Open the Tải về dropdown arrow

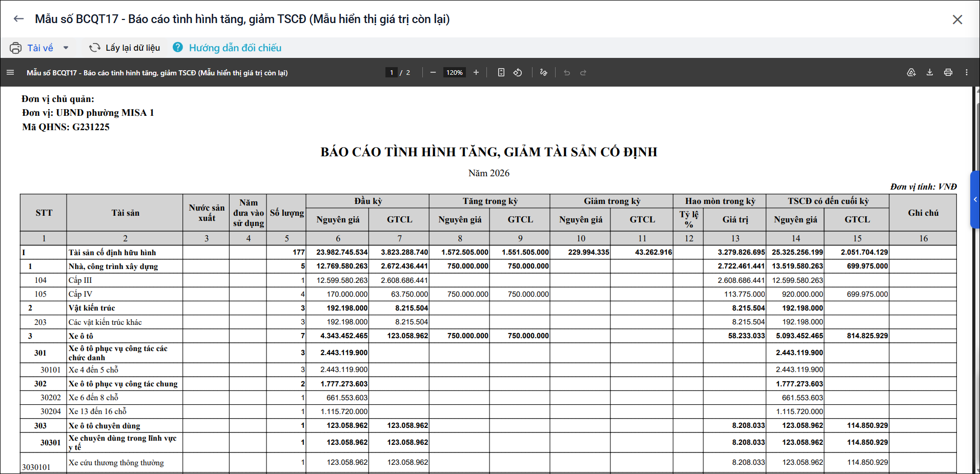[66, 48]
